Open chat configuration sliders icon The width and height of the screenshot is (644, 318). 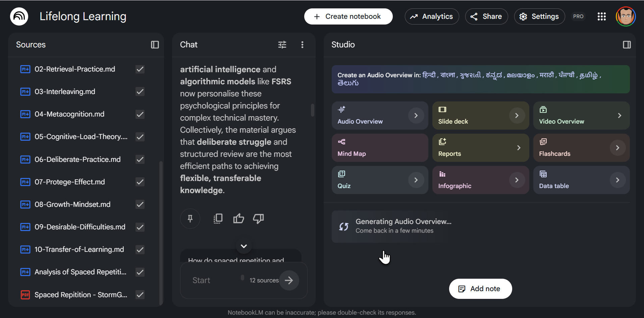(282, 45)
